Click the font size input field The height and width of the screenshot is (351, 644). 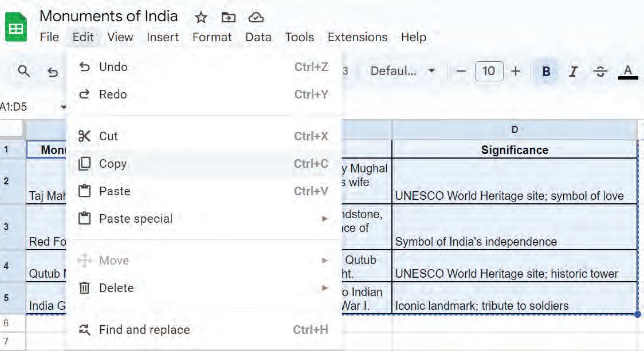489,71
